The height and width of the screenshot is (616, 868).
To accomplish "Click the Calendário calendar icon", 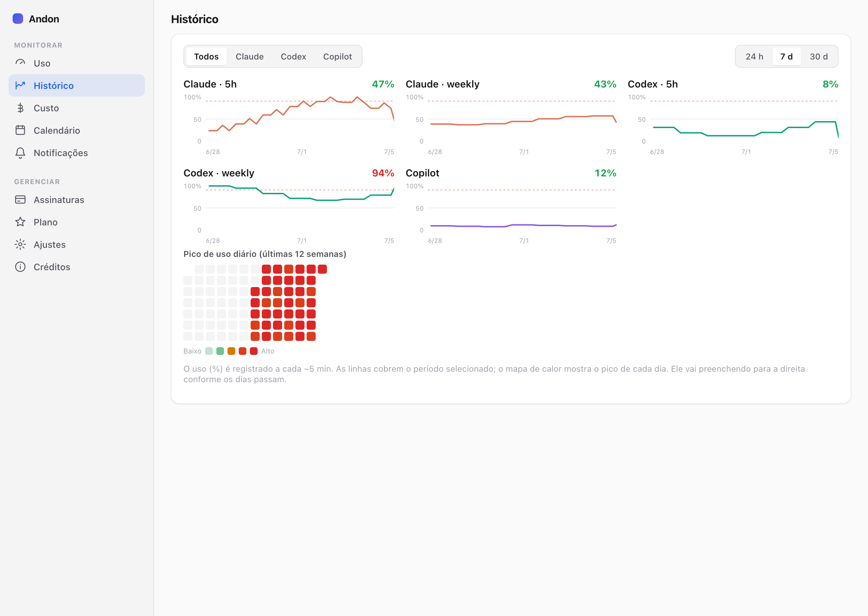I will 20,130.
